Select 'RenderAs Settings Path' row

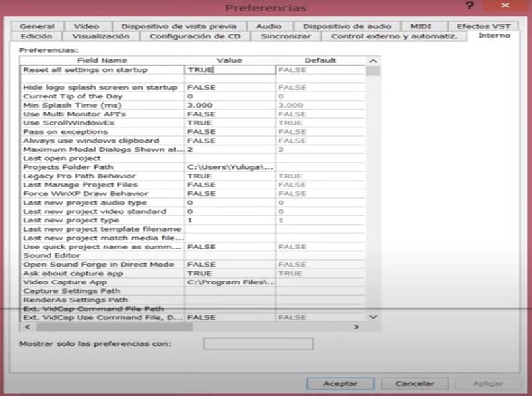[x=193, y=300]
